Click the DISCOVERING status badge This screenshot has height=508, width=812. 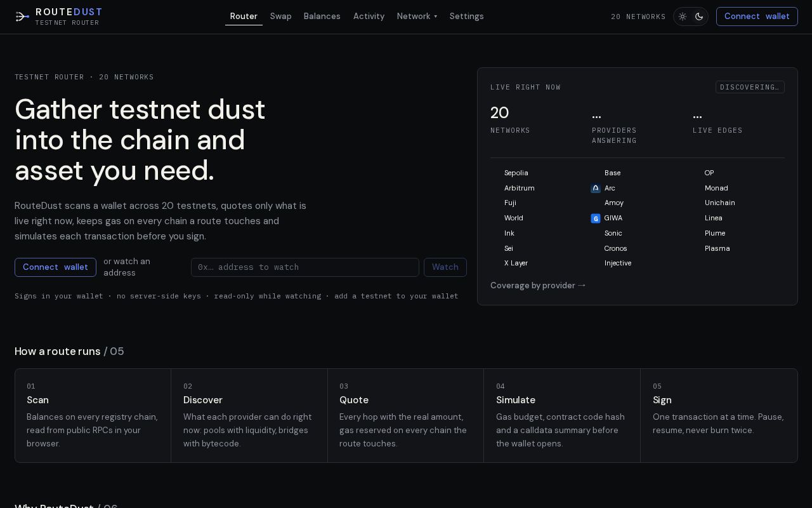[x=750, y=87]
